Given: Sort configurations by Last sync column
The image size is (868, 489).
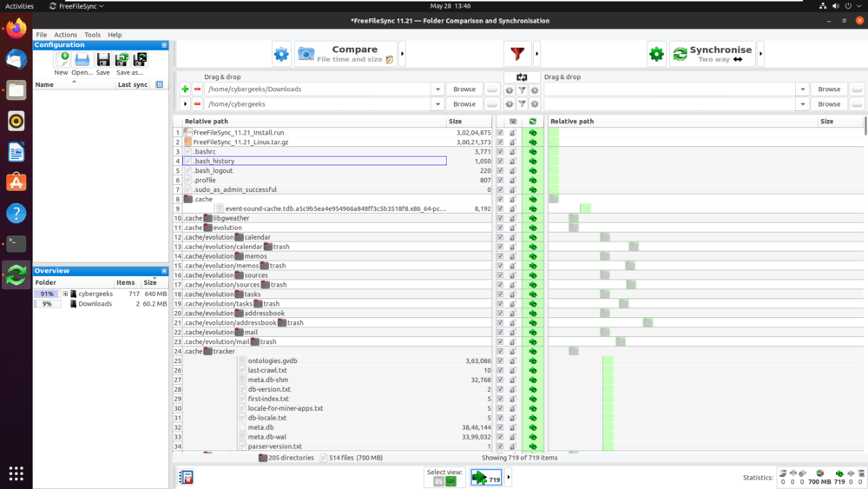Looking at the screenshot, I should (132, 85).
